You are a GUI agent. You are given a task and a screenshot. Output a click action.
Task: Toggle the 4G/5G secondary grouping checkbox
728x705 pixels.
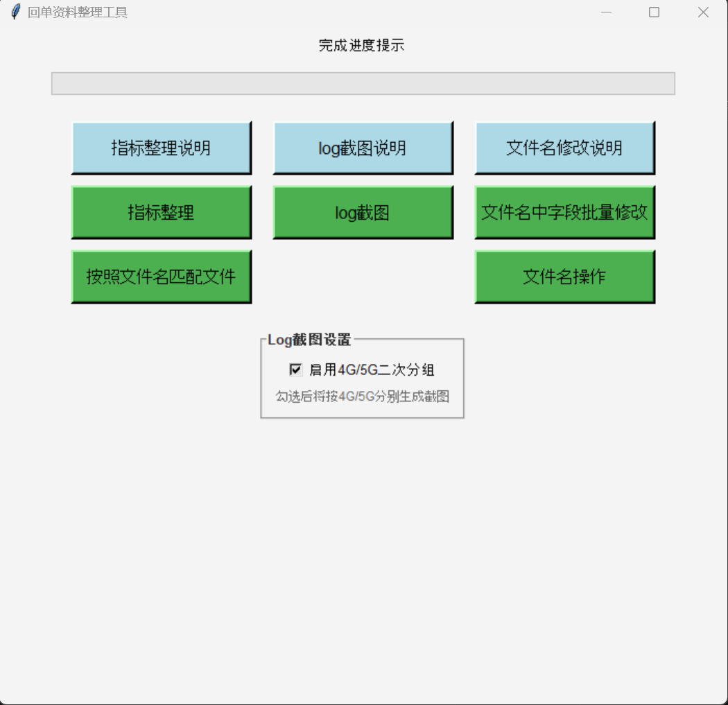(296, 369)
